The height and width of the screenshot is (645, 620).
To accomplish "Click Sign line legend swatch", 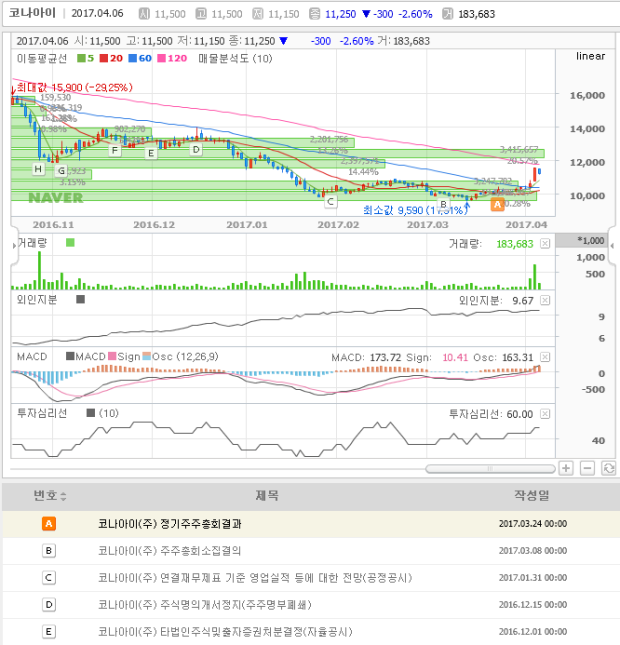I will pyautogui.click(x=112, y=356).
